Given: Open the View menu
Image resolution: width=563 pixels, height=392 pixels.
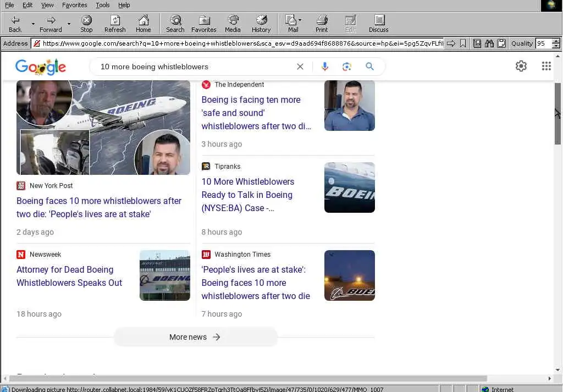Looking at the screenshot, I should click(47, 5).
